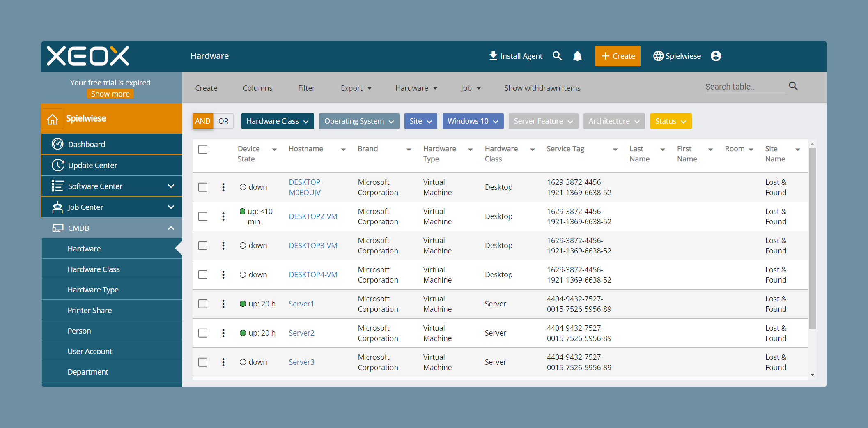Screen dimensions: 868x428
Task: Check the Server2 row checkbox
Action: (203, 333)
